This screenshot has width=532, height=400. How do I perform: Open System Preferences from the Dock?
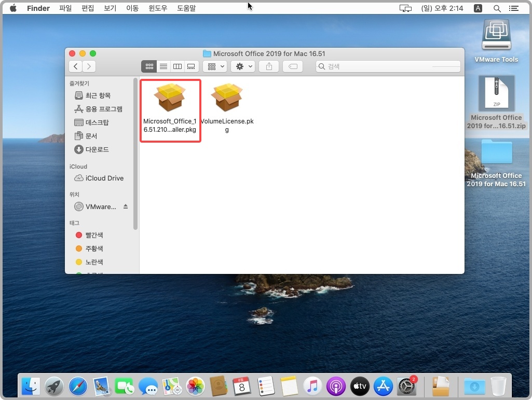click(407, 386)
